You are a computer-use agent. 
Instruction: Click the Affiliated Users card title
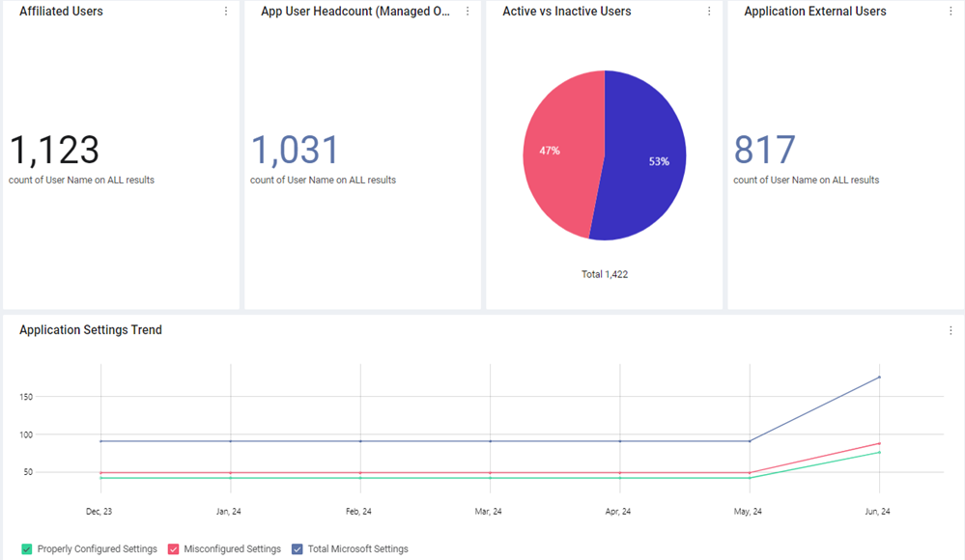pos(61,11)
